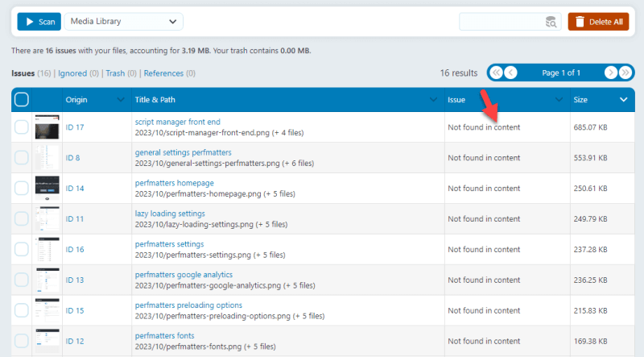Click the search database icon
The width and height of the screenshot is (644, 357).
[551, 22]
